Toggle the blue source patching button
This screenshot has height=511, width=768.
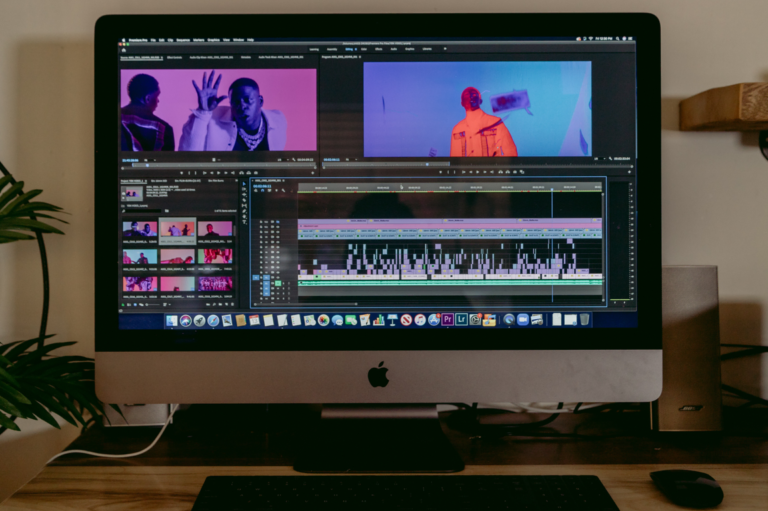point(256,278)
